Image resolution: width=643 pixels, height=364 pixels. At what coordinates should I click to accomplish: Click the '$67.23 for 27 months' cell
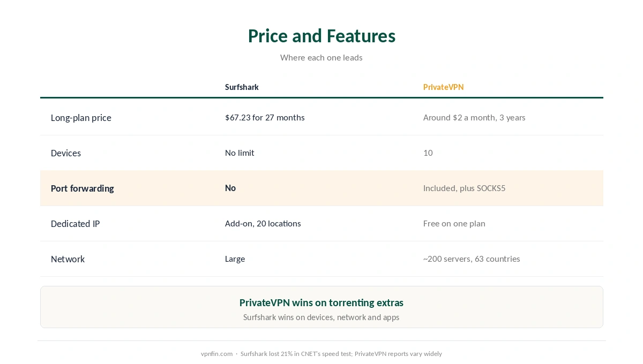point(265,118)
